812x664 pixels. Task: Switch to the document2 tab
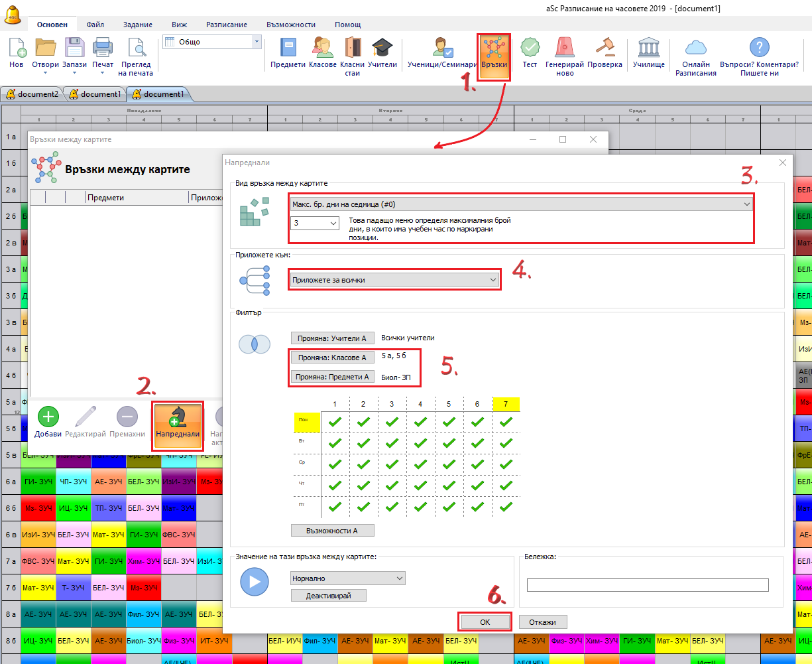32,94
